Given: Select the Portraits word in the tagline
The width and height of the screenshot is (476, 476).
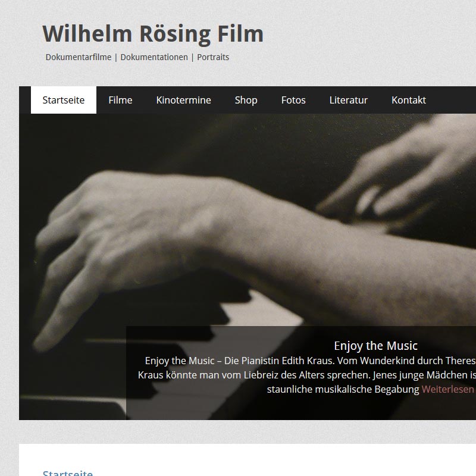Looking at the screenshot, I should (213, 57).
